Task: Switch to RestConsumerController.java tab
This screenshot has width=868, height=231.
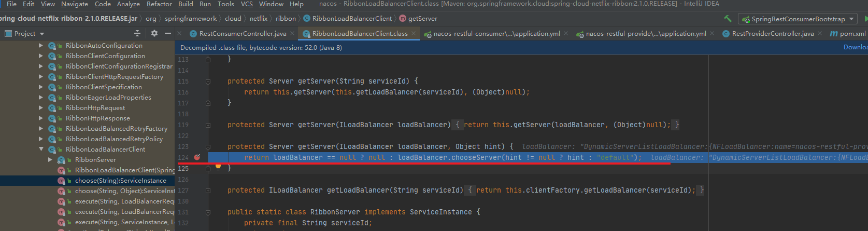Action: tap(243, 33)
